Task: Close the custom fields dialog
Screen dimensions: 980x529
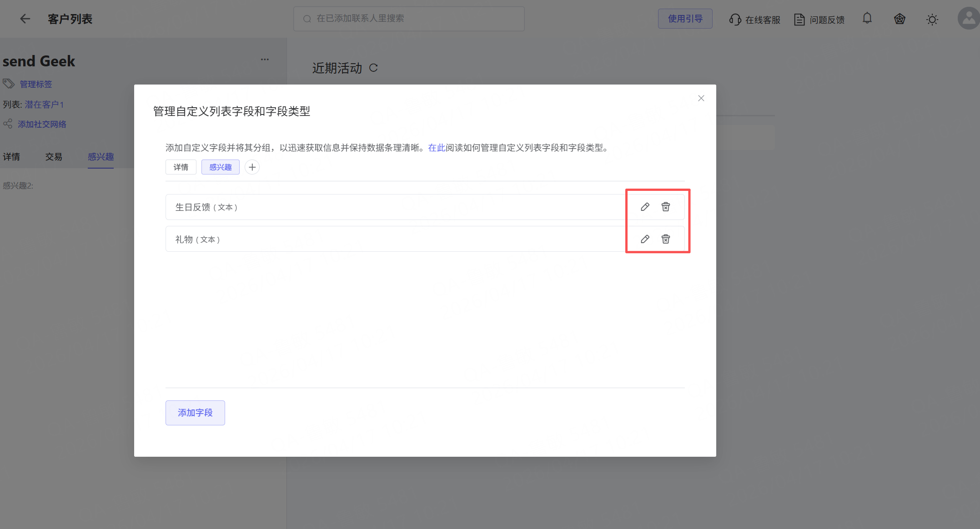Action: coord(701,98)
